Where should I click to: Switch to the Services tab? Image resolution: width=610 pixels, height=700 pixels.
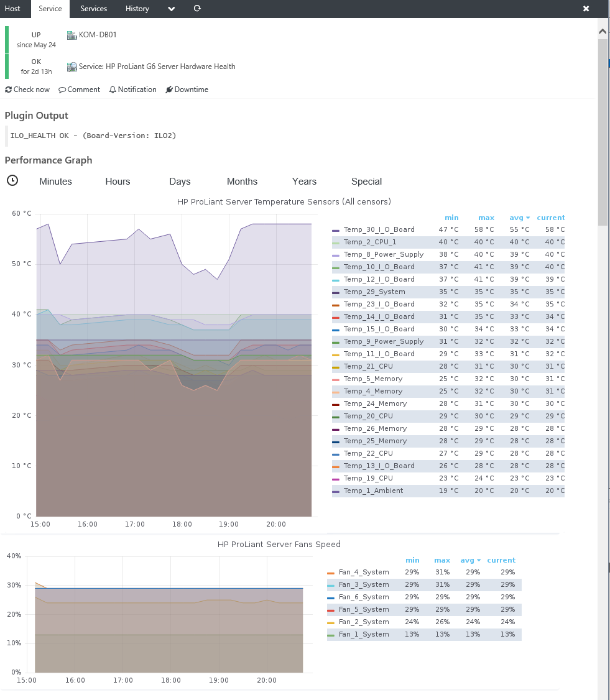pyautogui.click(x=93, y=9)
